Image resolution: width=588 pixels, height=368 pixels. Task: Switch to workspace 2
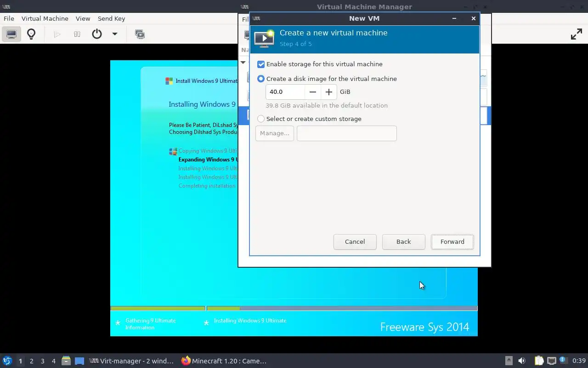pyautogui.click(x=31, y=361)
